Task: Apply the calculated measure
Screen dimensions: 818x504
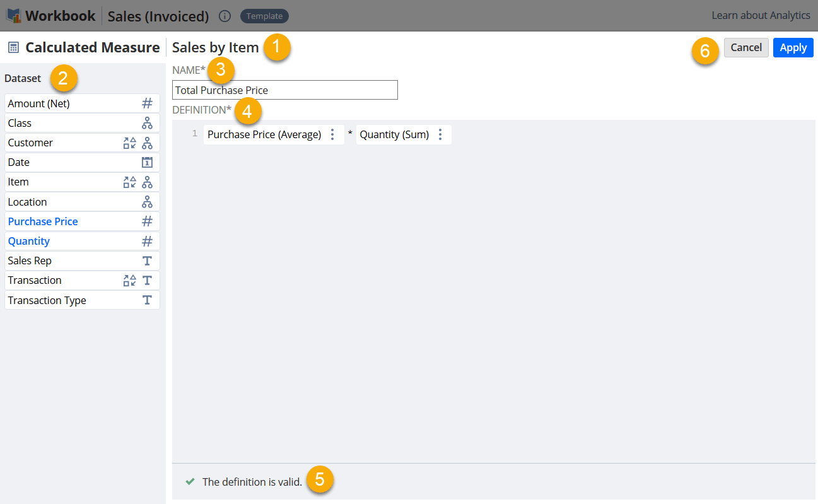Action: [x=793, y=47]
